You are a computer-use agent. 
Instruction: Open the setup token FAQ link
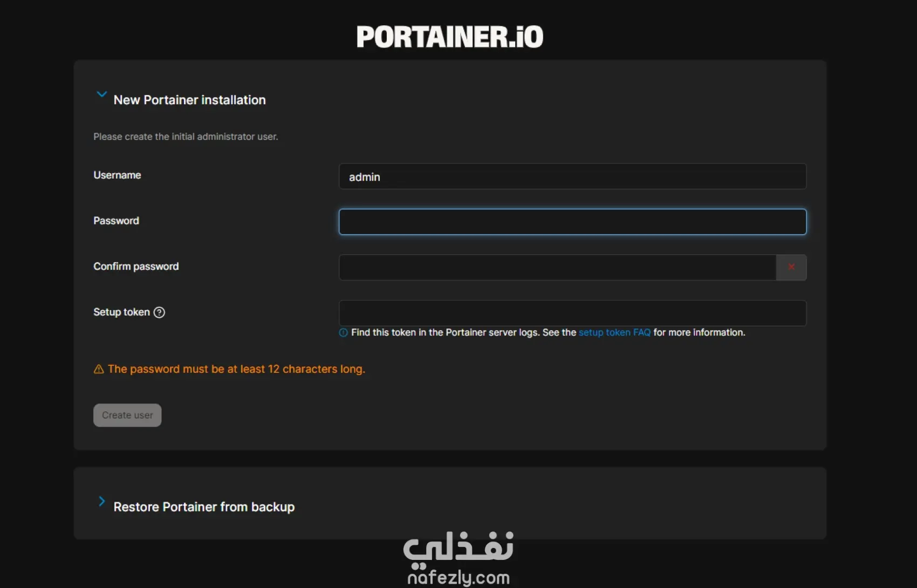coord(614,332)
